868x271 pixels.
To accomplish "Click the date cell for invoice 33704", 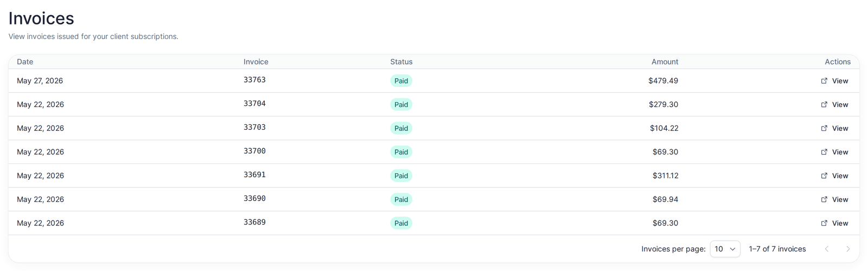I will click(40, 104).
